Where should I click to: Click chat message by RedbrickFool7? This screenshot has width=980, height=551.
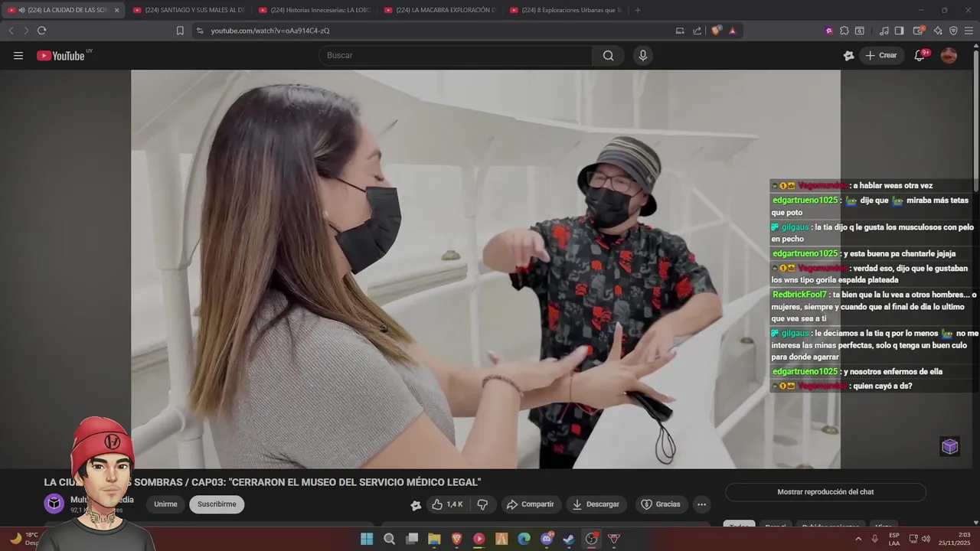coord(874,306)
